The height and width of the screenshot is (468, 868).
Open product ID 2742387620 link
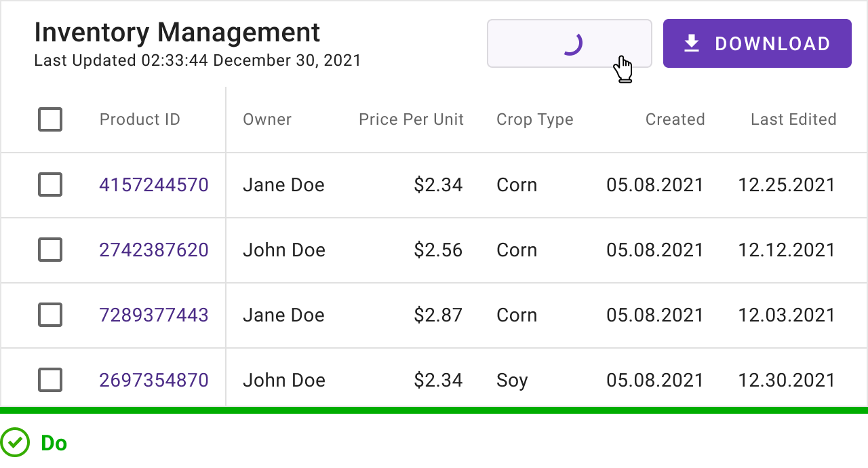coord(154,250)
